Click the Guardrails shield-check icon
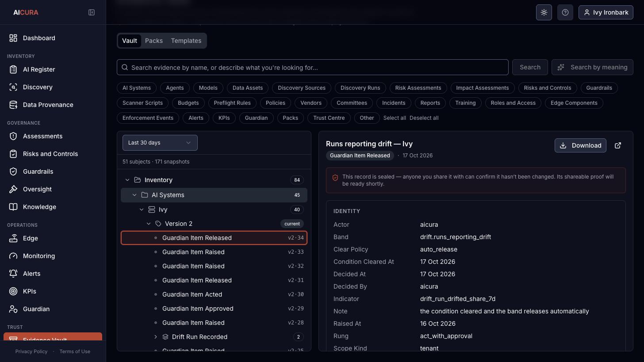Screen dimensions: 644x362 13,171
